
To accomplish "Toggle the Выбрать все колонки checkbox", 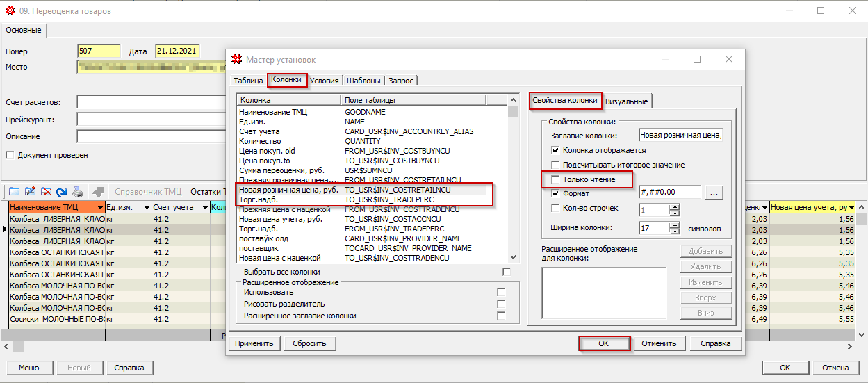I will (x=506, y=272).
